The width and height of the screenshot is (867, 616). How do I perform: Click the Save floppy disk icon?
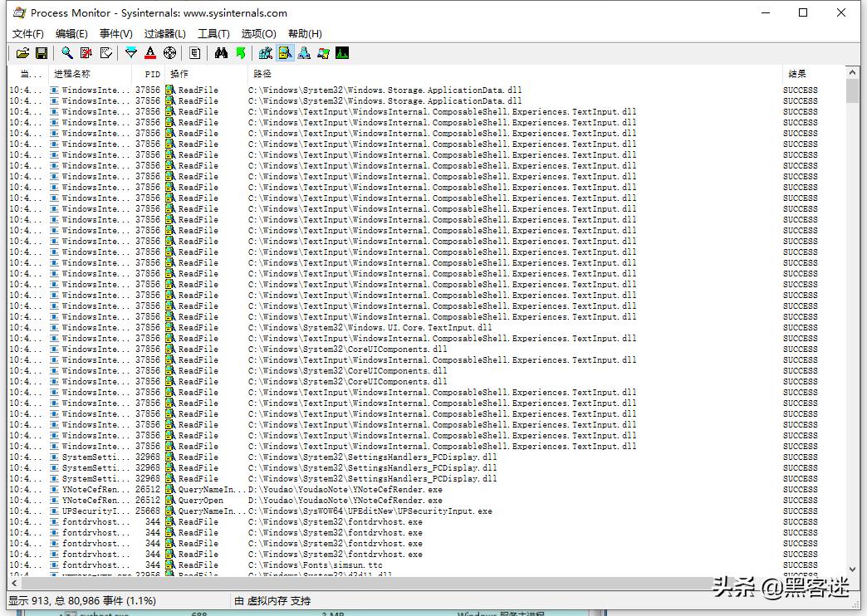point(42,53)
